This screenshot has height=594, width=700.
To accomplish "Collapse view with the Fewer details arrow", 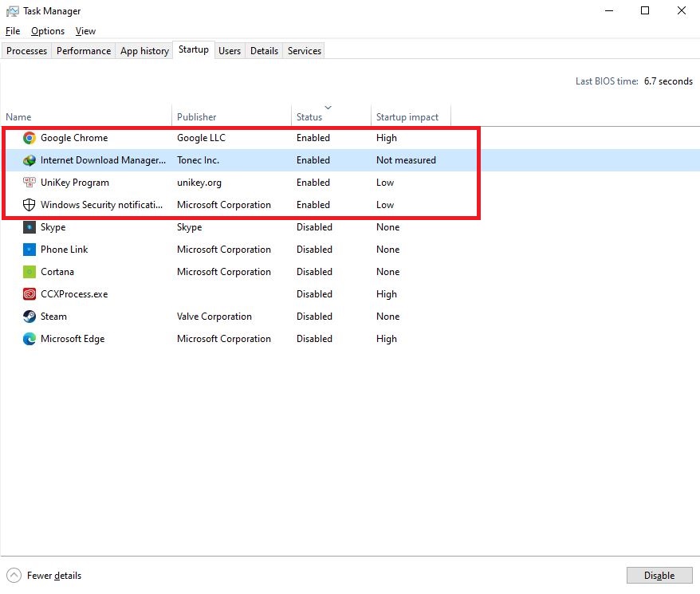I will click(x=14, y=575).
